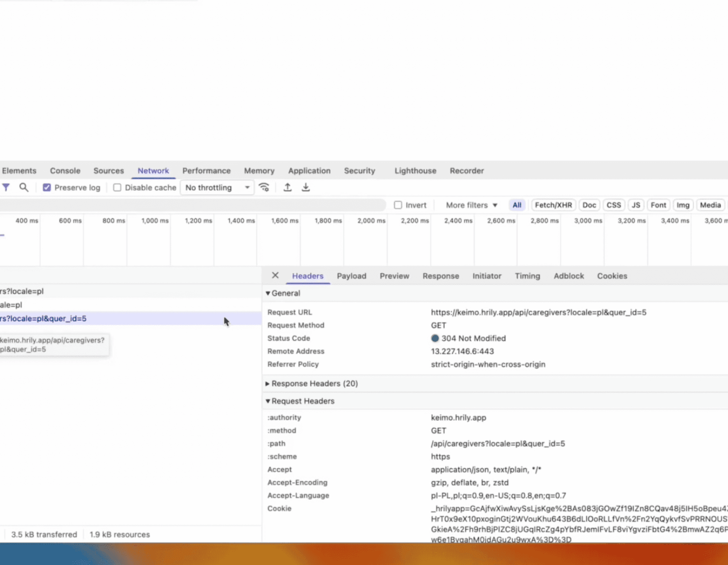Open the network search magnifier
Image resolution: width=728 pixels, height=565 pixels.
click(x=24, y=187)
